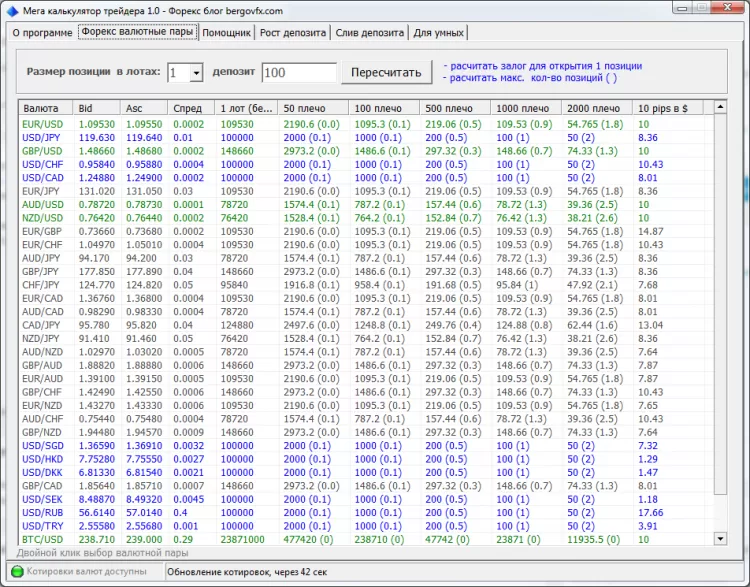Click the 10 pips в $ column header
Screen dimensions: 750x587
(x=668, y=108)
